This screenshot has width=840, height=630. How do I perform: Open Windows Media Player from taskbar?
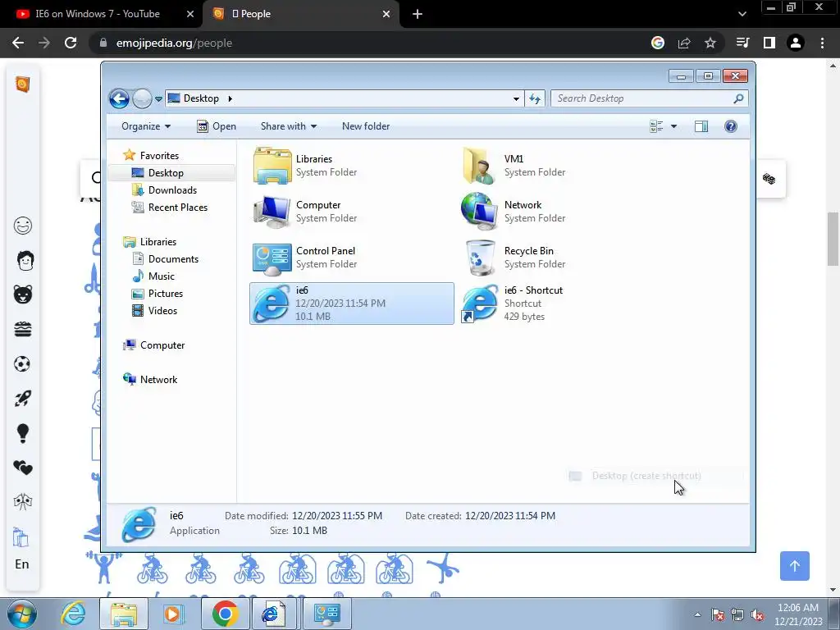(174, 614)
